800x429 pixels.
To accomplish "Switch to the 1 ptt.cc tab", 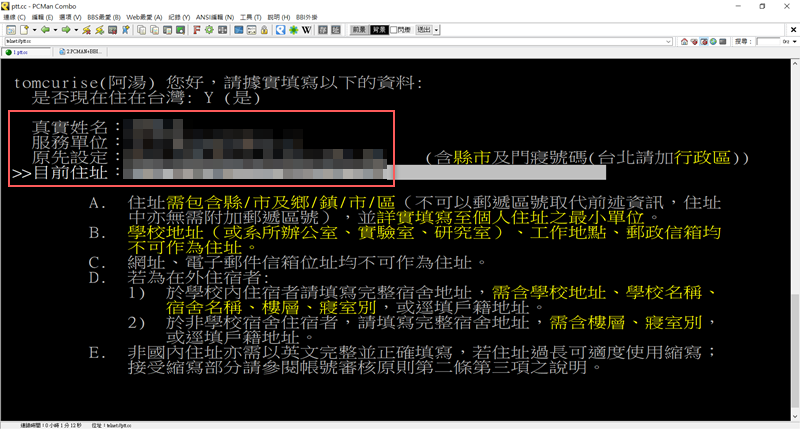I will click(x=27, y=52).
